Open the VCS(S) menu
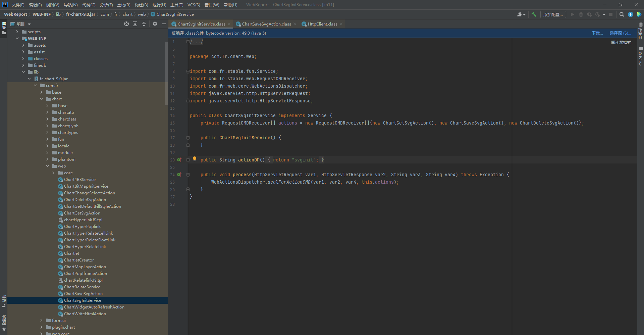 click(x=194, y=5)
